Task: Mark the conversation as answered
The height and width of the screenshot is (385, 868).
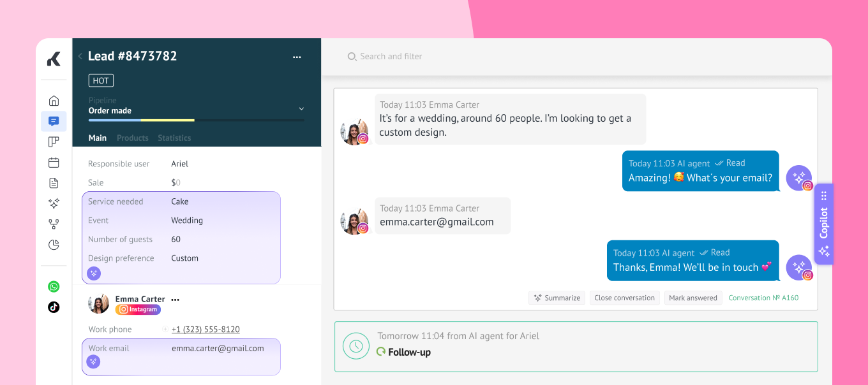Action: [693, 298]
